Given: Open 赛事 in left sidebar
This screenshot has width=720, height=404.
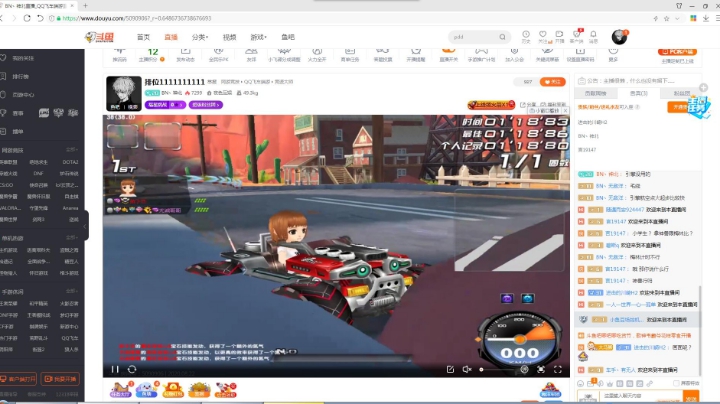Looking at the screenshot, I should (x=17, y=113).
